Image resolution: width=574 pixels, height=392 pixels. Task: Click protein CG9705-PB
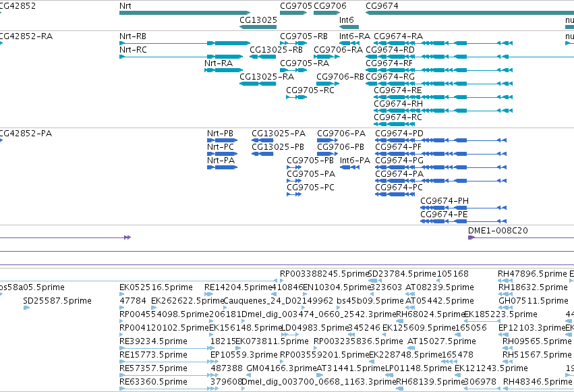pos(310,161)
